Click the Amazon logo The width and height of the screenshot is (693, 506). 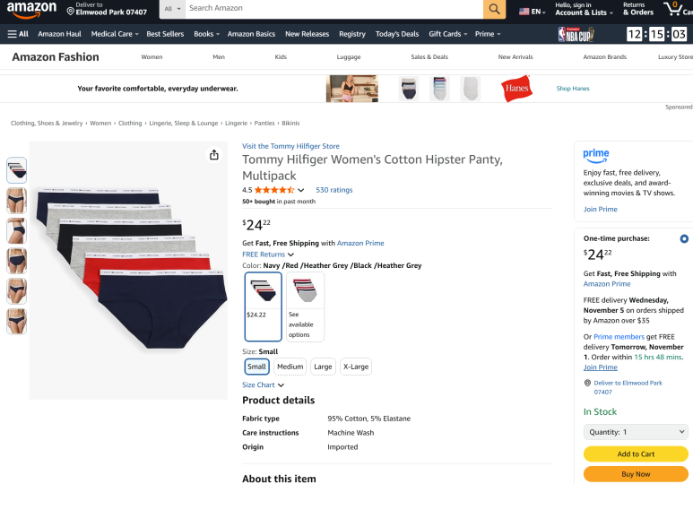point(31,9)
